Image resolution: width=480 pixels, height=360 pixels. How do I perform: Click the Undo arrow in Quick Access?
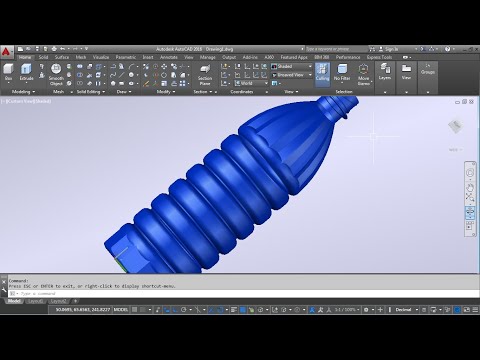(62, 49)
